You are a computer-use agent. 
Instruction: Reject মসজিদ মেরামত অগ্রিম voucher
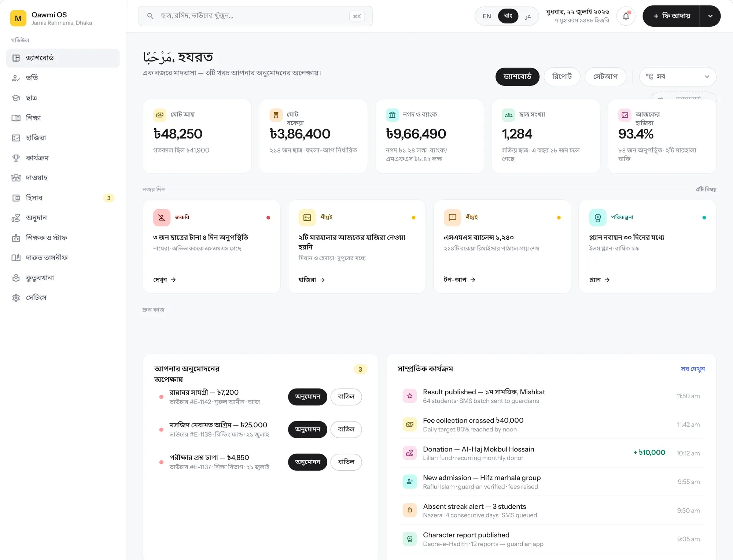click(346, 430)
